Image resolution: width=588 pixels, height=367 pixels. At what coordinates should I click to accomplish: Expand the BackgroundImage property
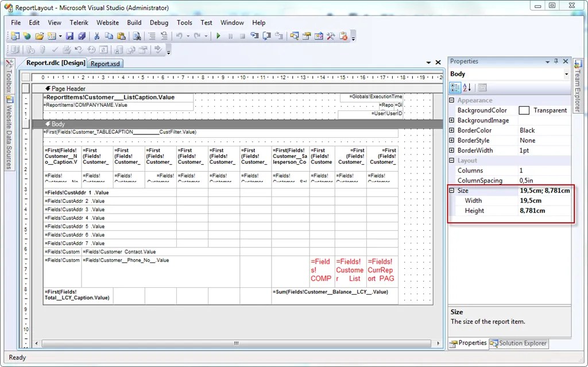[x=452, y=120]
